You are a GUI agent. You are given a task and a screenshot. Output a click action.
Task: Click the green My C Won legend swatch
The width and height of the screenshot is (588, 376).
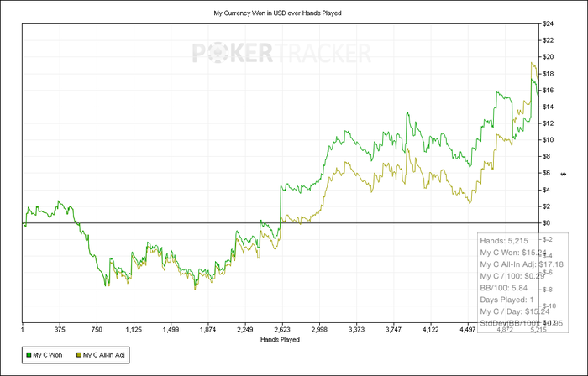pos(29,355)
